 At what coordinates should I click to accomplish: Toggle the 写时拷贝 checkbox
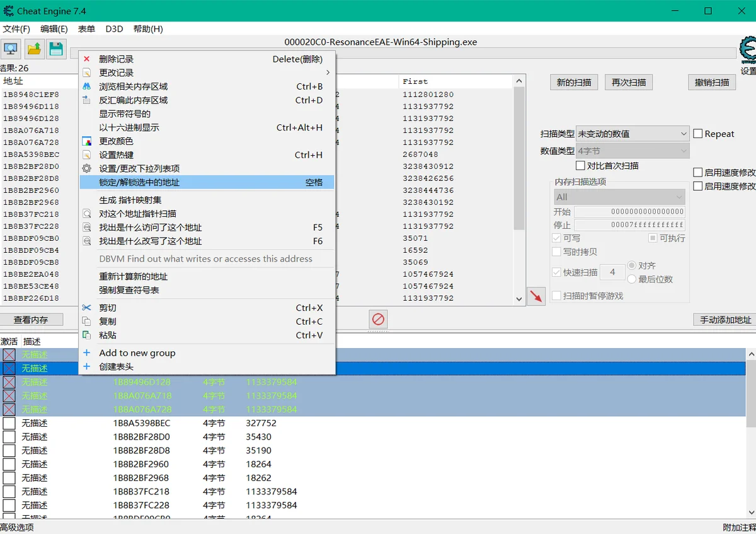tap(556, 252)
